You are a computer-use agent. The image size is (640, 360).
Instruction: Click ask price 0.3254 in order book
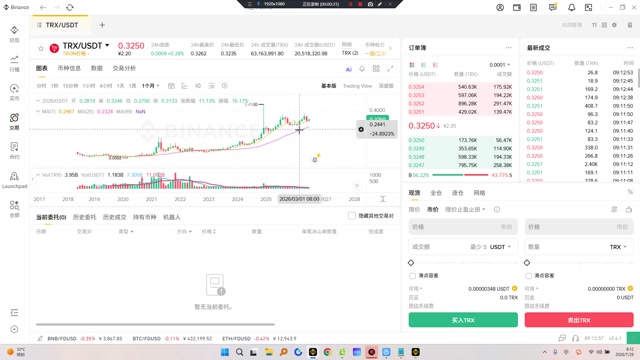click(x=416, y=87)
